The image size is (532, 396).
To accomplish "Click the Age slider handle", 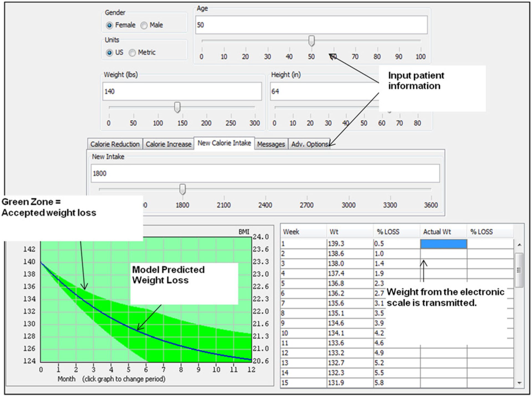I will [x=311, y=41].
